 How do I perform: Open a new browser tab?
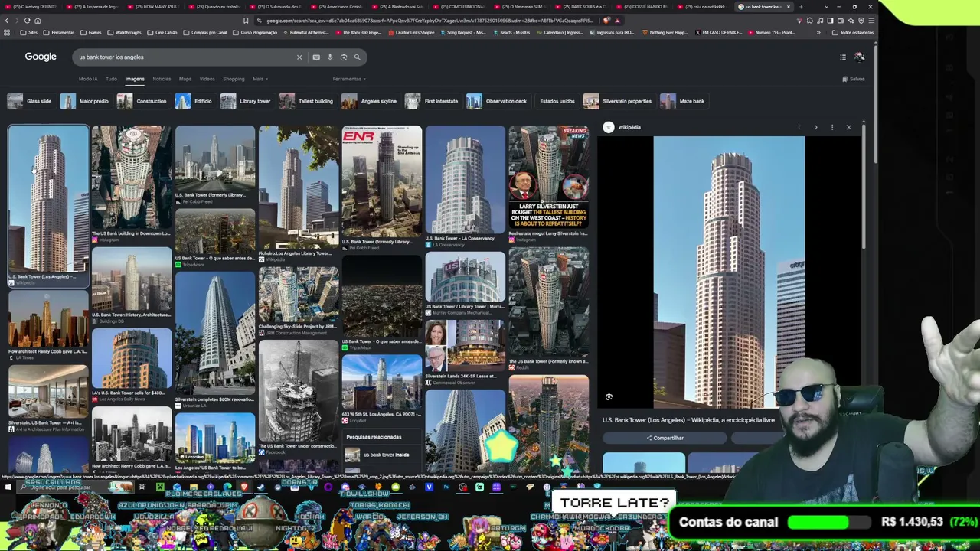tap(801, 7)
